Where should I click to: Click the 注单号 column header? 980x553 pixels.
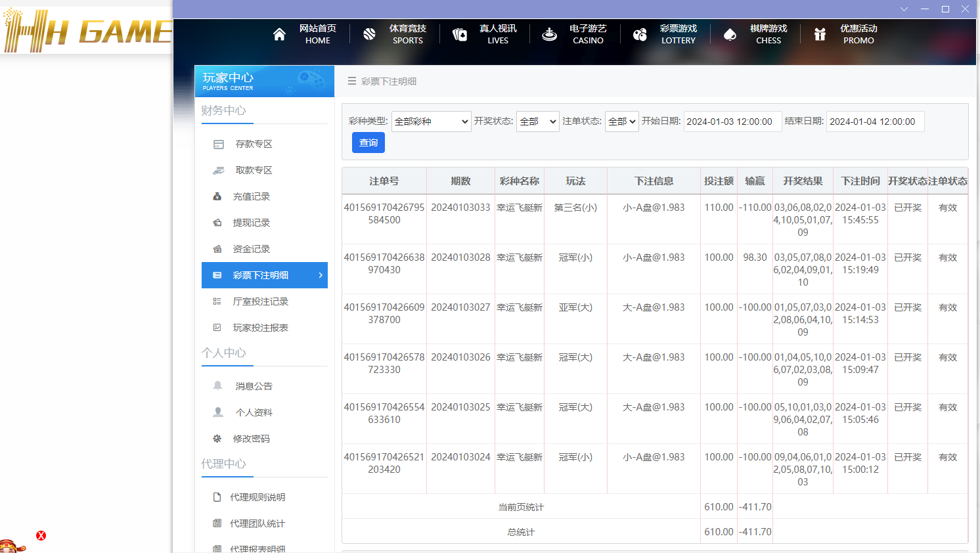(384, 181)
